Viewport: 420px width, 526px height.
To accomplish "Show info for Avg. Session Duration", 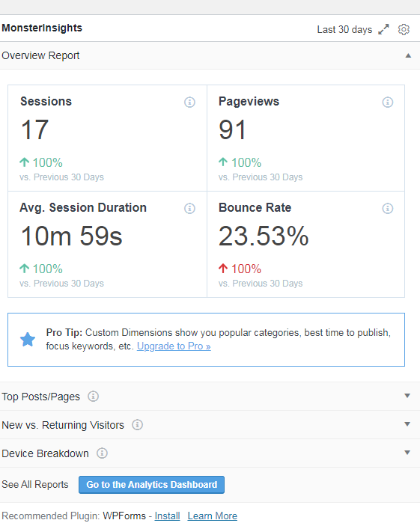I will pos(189,208).
